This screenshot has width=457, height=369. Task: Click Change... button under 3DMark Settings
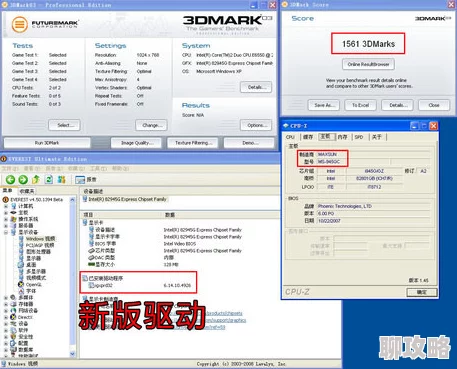(151, 125)
